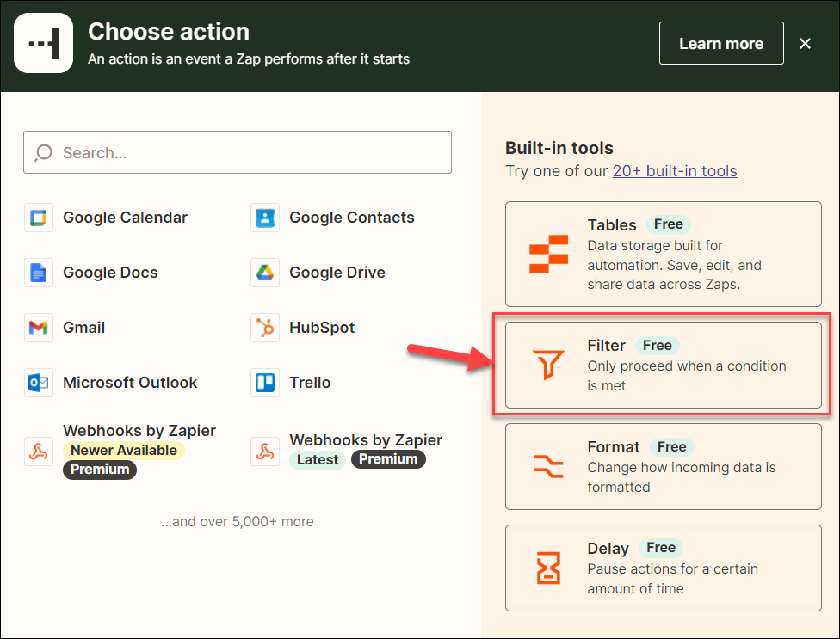
Task: Click the Google Calendar app icon
Action: click(39, 218)
